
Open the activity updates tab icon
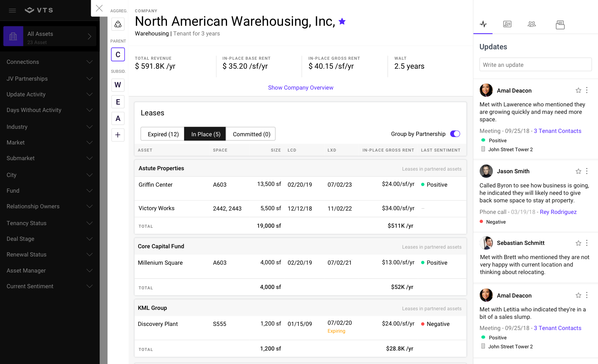483,24
